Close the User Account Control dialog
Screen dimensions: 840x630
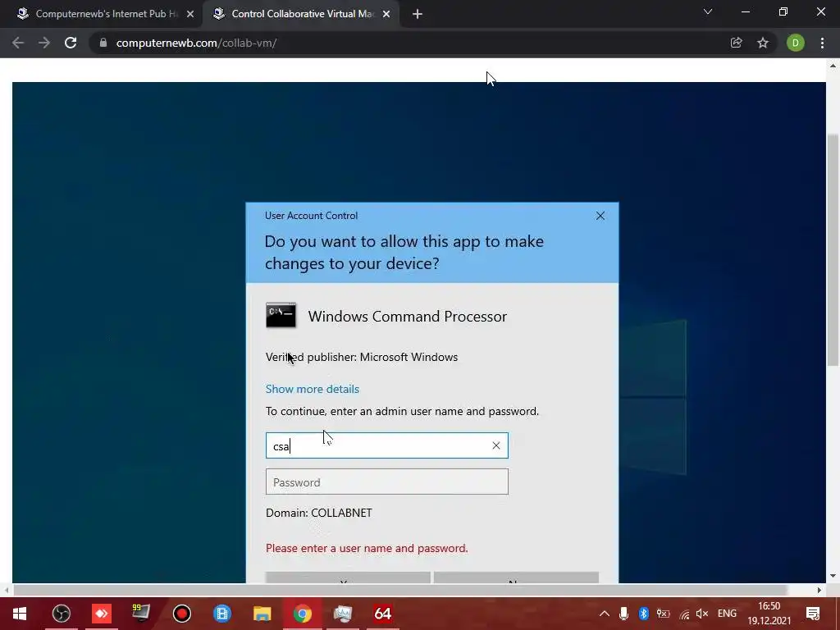pyautogui.click(x=600, y=216)
